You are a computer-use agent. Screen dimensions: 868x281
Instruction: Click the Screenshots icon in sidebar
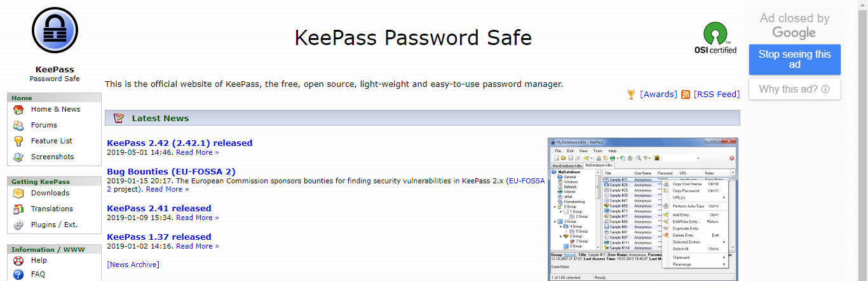tap(18, 157)
